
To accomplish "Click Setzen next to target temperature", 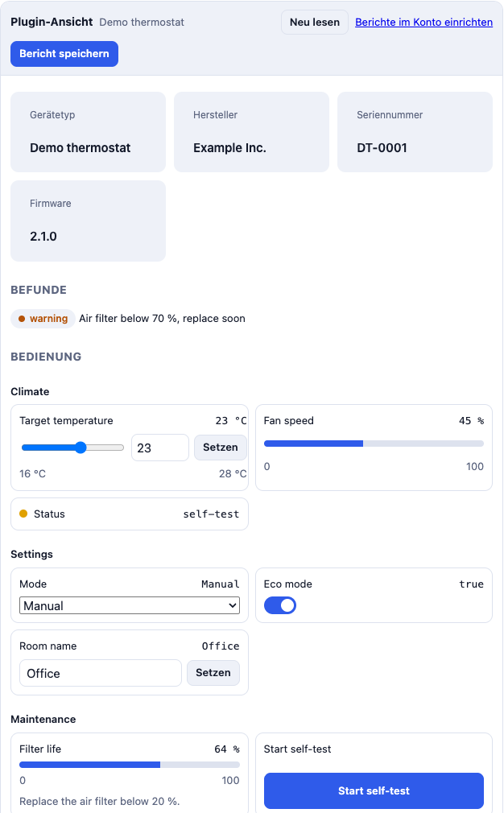I will pyautogui.click(x=221, y=448).
